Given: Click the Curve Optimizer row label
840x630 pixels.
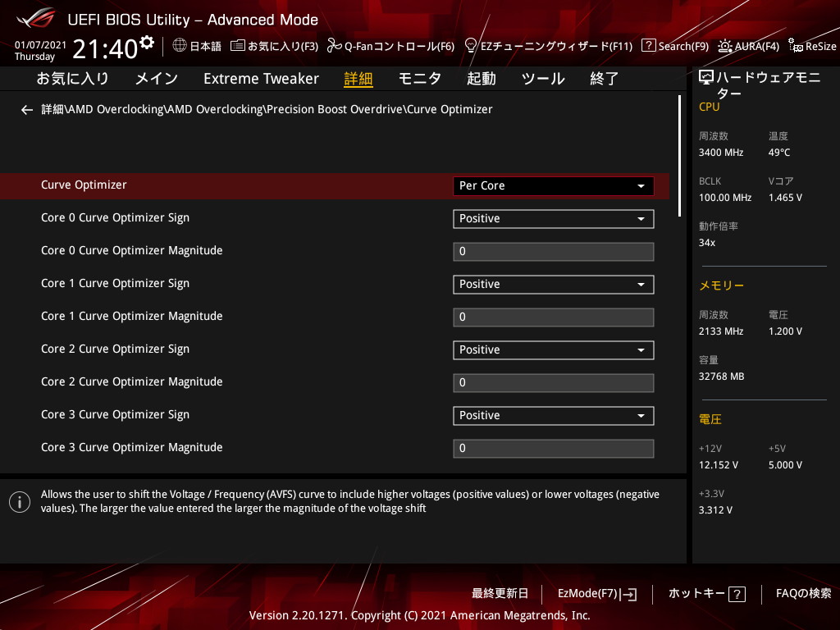Looking at the screenshot, I should [x=84, y=185].
